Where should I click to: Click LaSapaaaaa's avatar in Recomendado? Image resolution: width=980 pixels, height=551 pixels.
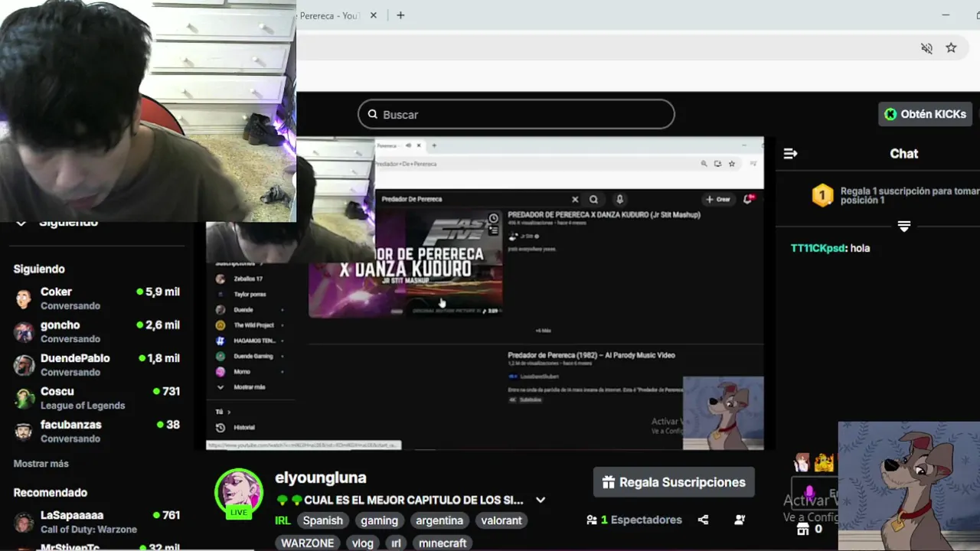coord(24,522)
